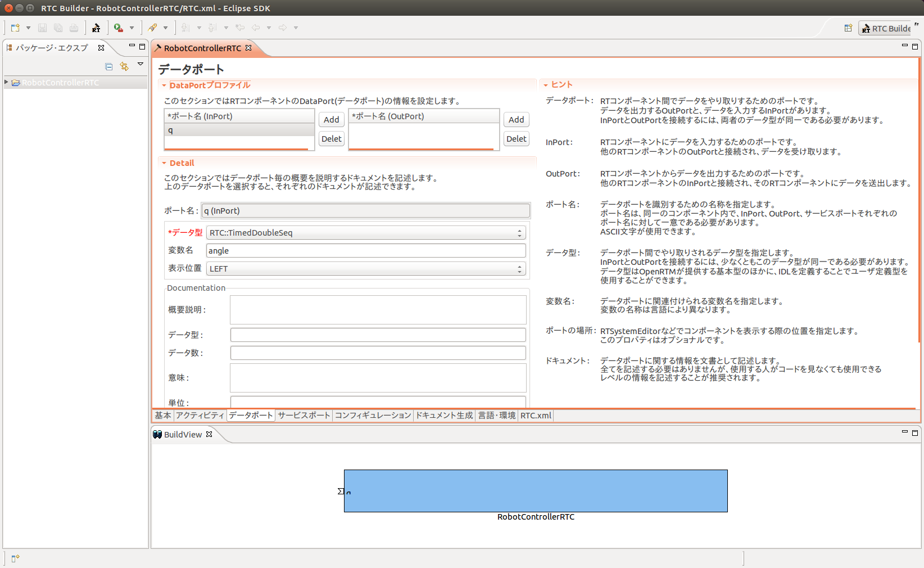This screenshot has width=924, height=568.
Task: Click Add button for InPort list
Action: tap(332, 120)
